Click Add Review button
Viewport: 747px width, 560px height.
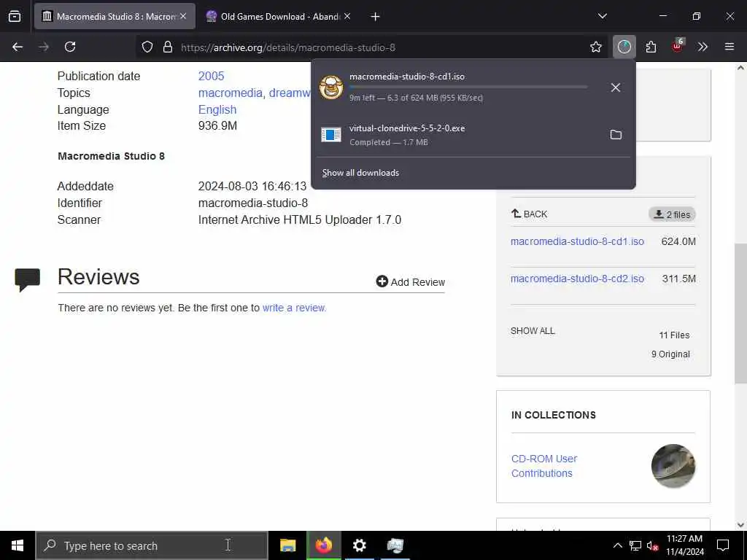tap(410, 282)
